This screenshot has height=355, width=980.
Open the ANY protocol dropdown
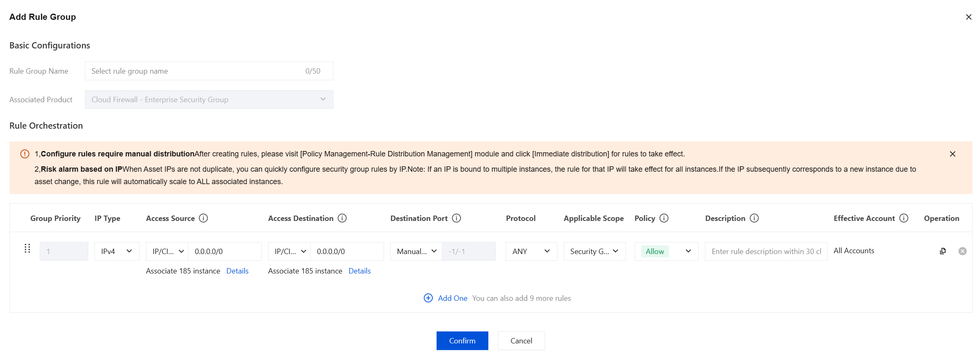[x=531, y=251]
